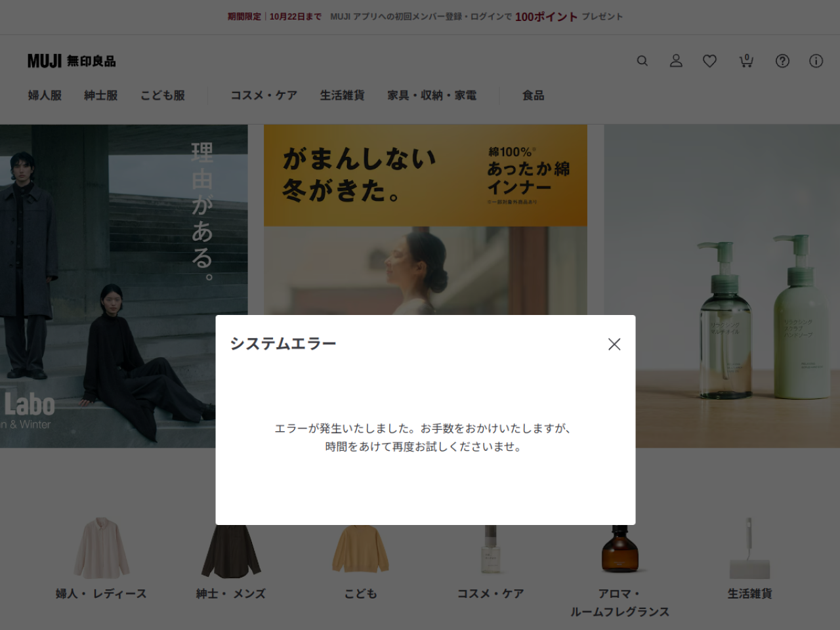Viewport: 840px width, 630px height.
Task: Click the エラーが発生いたしました message text
Action: tap(423, 438)
